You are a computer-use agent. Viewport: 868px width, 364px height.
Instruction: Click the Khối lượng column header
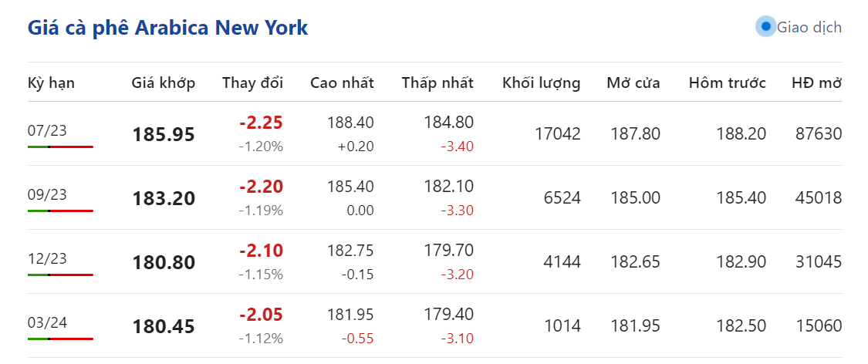(541, 83)
